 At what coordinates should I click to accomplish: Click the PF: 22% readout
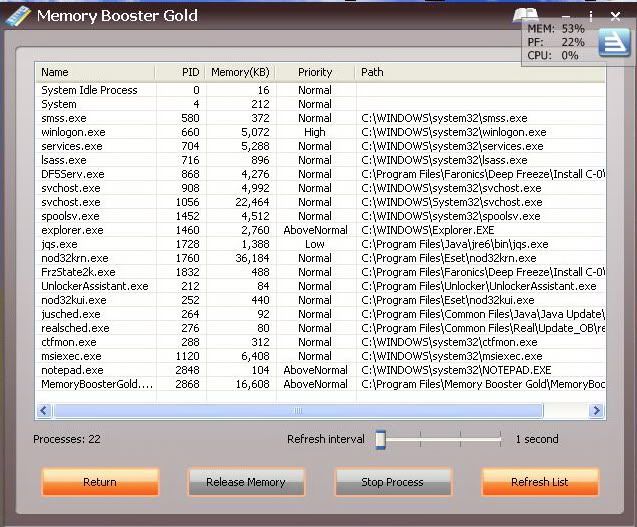556,42
